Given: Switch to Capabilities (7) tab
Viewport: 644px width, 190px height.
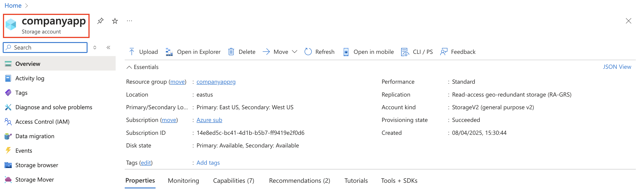Looking at the screenshot, I should click(x=234, y=180).
